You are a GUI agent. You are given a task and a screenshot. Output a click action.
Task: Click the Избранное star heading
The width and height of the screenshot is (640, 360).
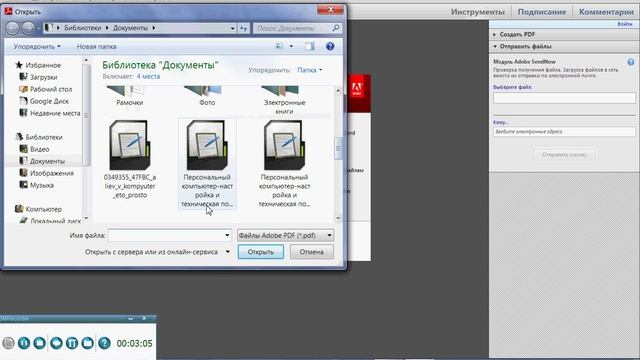(x=38, y=65)
